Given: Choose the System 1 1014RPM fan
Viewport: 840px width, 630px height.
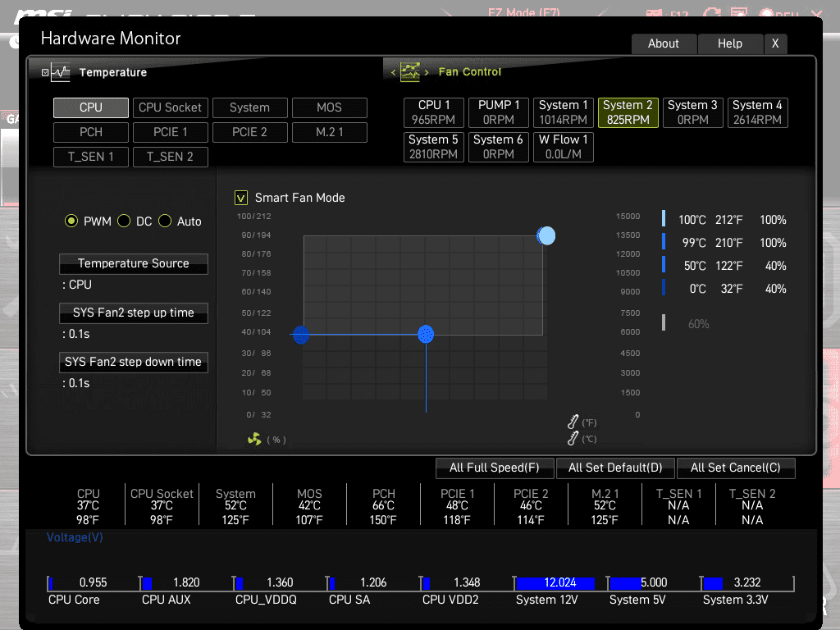Looking at the screenshot, I should pyautogui.click(x=563, y=112).
